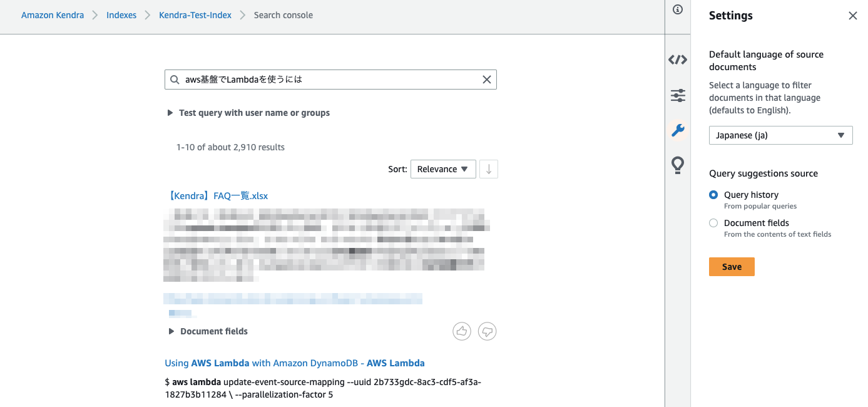Open the Relevance sort dropdown
Image resolution: width=868 pixels, height=407 pixels.
click(x=443, y=169)
